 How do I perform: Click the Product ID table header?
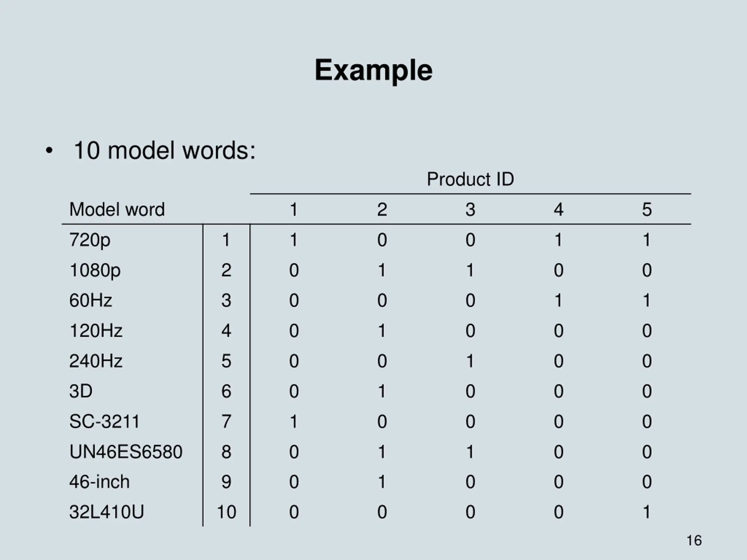pyautogui.click(x=470, y=179)
